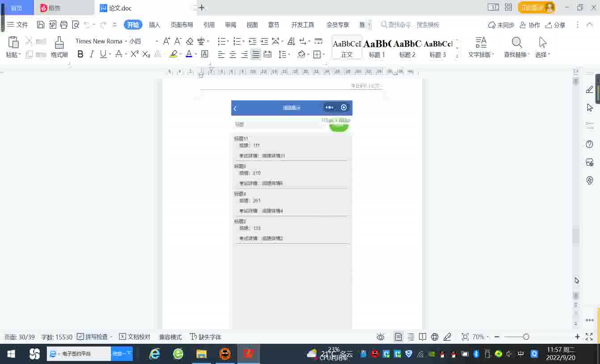Enable justified paragraph alignment
The height and width of the screenshot is (364, 600).
point(256,55)
